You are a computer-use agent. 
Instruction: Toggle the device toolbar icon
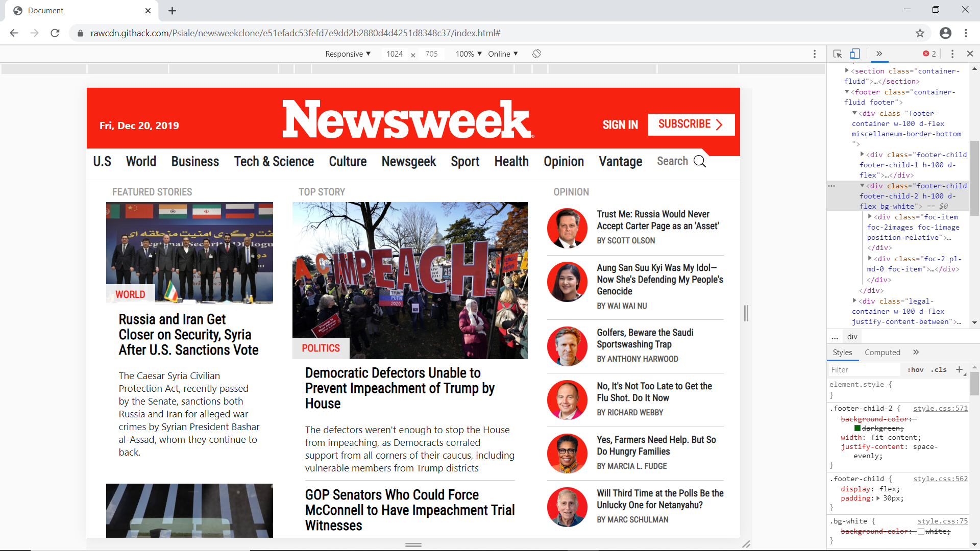pyautogui.click(x=855, y=54)
